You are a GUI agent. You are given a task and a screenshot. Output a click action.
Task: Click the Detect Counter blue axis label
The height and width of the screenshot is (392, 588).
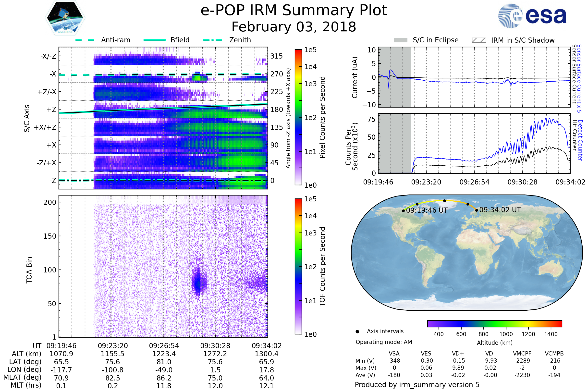click(580, 140)
